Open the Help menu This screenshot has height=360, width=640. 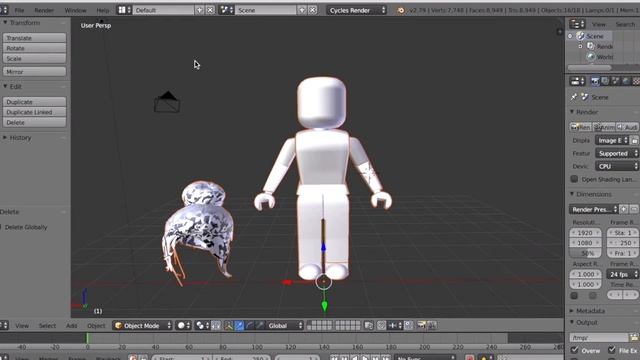tap(103, 10)
